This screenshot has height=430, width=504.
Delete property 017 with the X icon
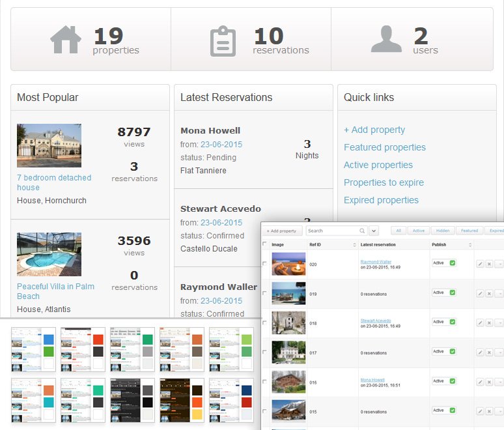pyautogui.click(x=489, y=352)
